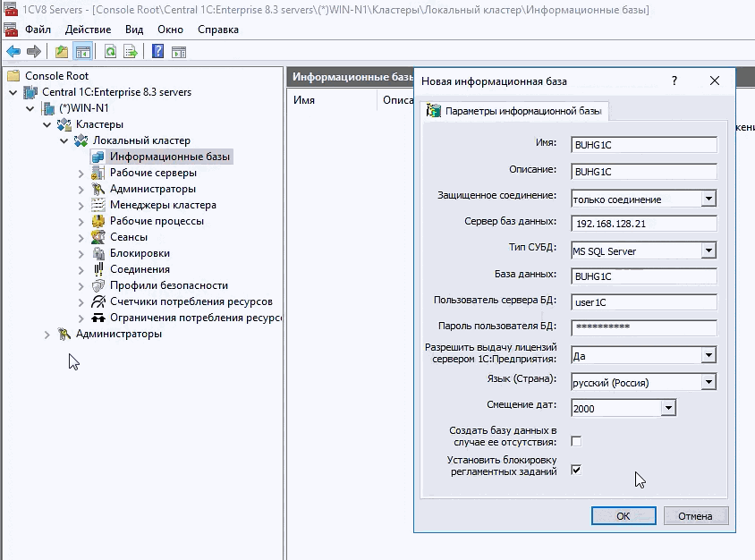The width and height of the screenshot is (755, 560).
Task: Click the Export List toolbar icon
Action: click(131, 51)
